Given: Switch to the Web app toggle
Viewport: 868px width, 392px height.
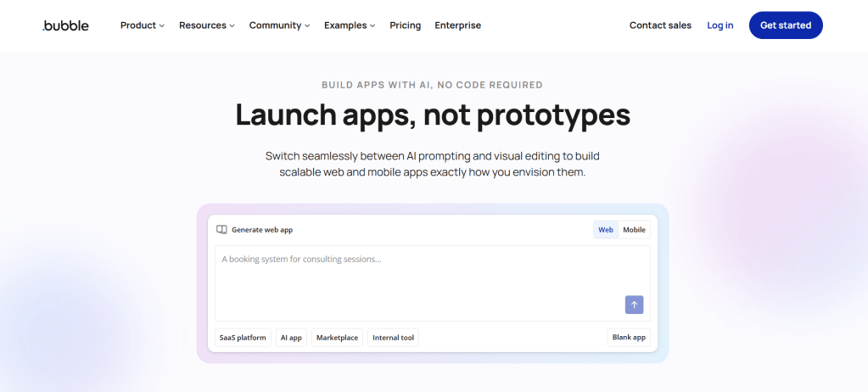Looking at the screenshot, I should point(606,230).
